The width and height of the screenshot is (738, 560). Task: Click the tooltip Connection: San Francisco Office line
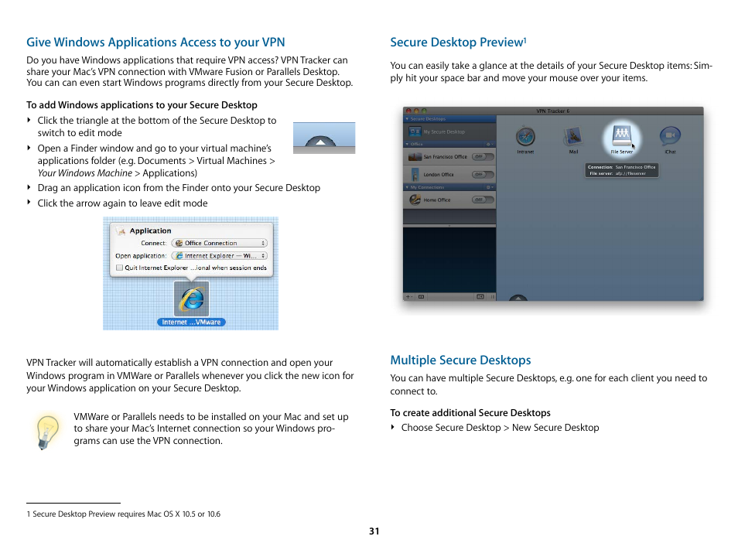[621, 167]
